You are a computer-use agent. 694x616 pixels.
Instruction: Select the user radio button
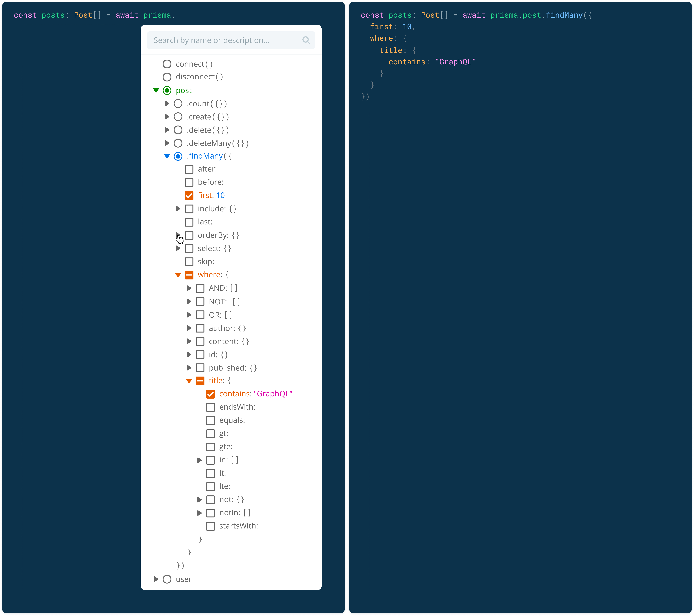[167, 579]
